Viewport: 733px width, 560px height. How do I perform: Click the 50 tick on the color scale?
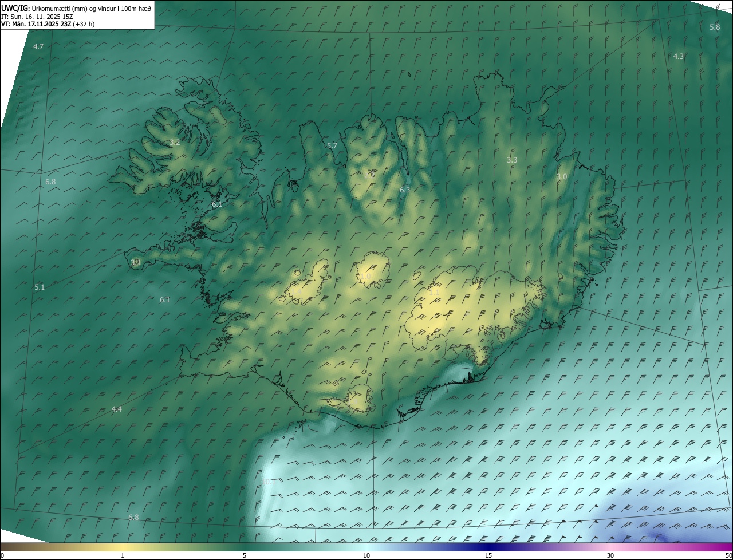point(728,555)
